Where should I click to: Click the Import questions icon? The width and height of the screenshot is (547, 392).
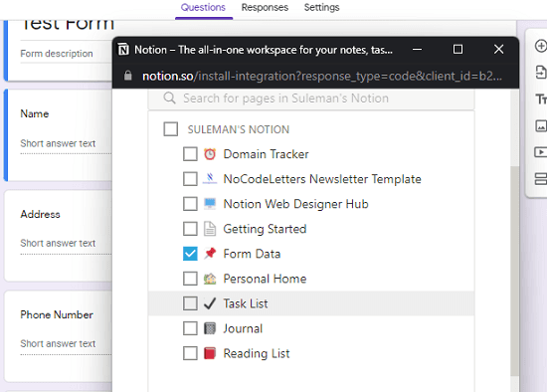[541, 73]
